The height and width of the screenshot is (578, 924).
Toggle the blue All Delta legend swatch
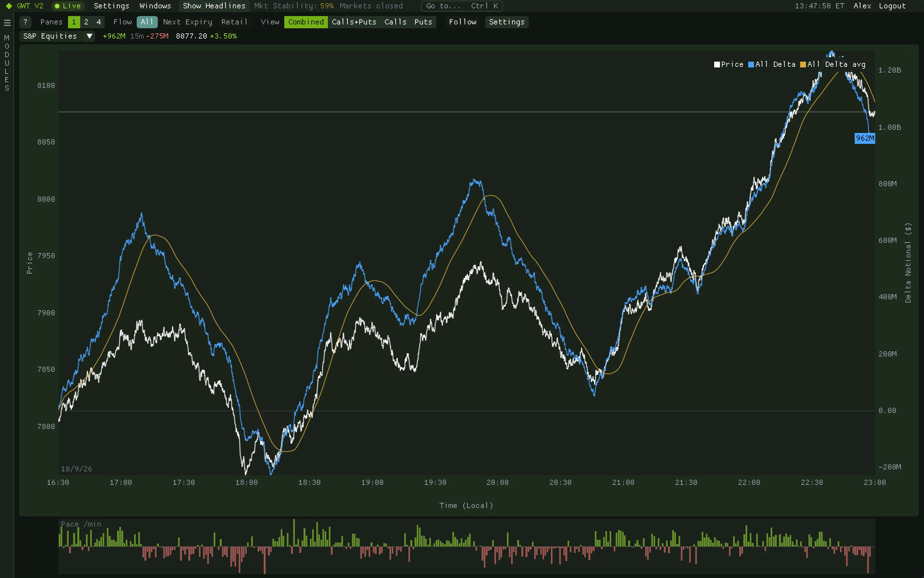click(x=751, y=65)
